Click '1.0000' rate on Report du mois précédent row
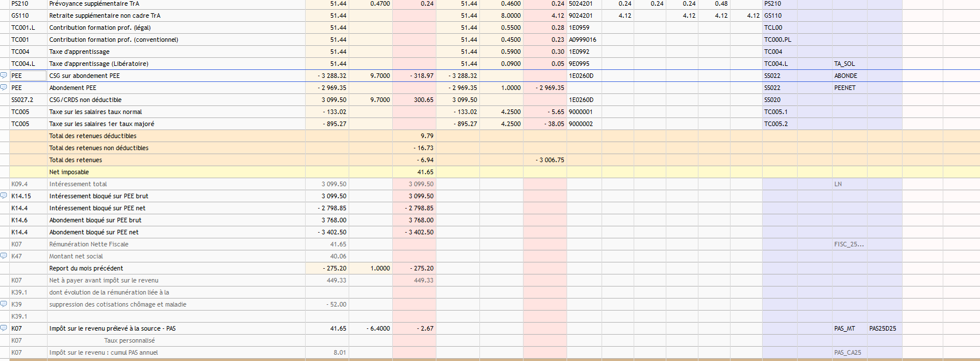 371,268
